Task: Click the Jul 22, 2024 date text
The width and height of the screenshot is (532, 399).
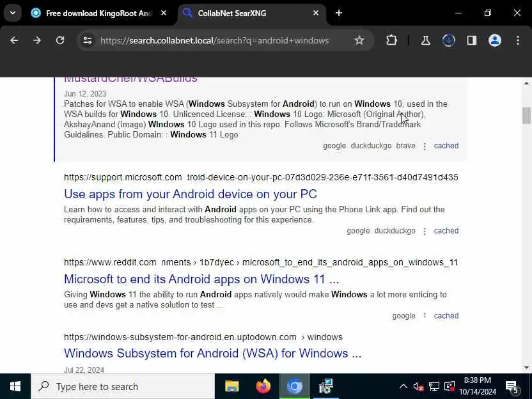Action: (x=84, y=370)
